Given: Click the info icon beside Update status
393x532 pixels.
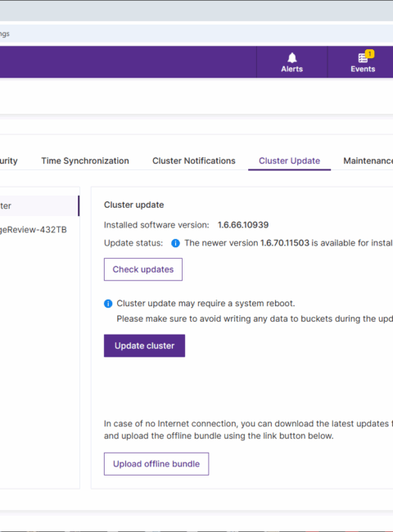Looking at the screenshot, I should click(175, 243).
